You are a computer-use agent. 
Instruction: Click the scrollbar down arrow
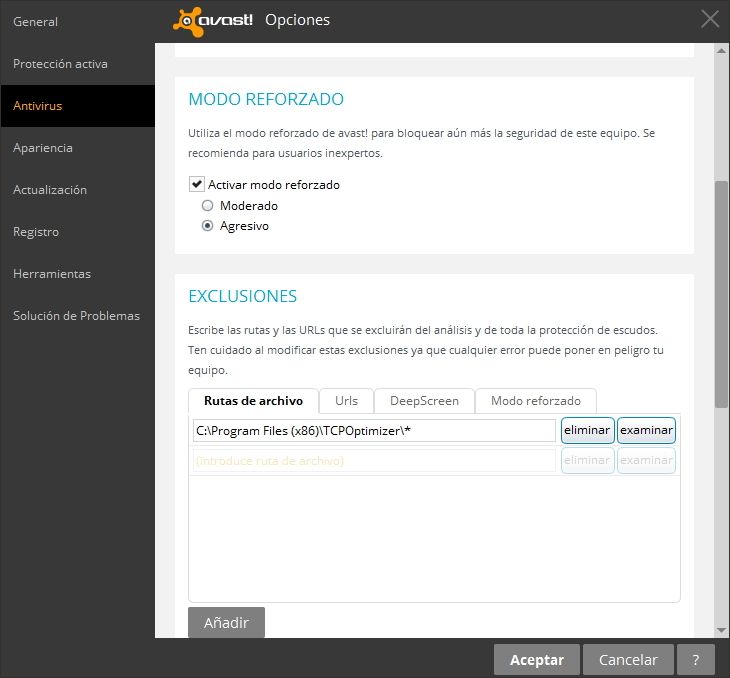pyautogui.click(x=722, y=631)
